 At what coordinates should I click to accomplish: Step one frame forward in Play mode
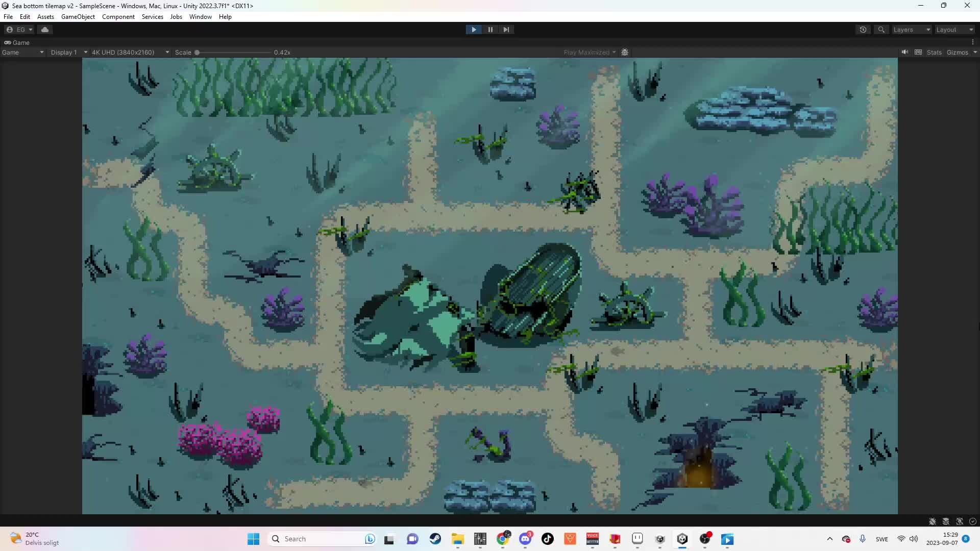point(506,29)
